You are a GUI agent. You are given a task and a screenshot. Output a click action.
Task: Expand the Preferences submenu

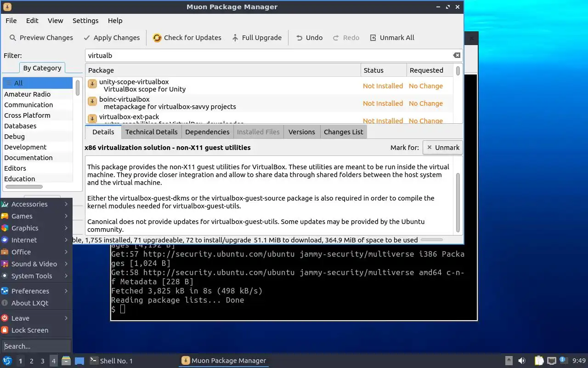36,291
